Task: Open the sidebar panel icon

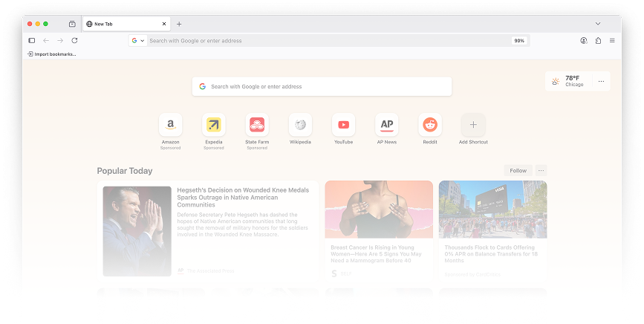Action: click(32, 41)
